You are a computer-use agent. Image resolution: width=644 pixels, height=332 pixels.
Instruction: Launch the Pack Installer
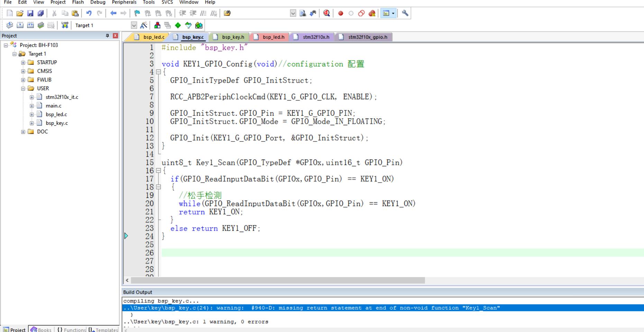[199, 25]
